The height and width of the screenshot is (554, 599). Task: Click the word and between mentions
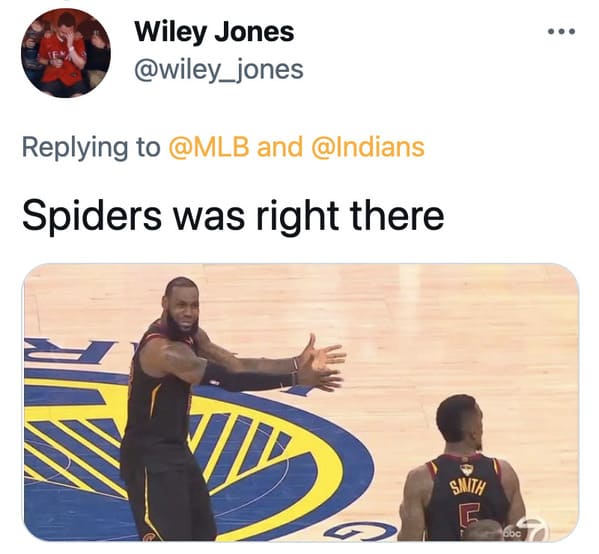coord(280,147)
